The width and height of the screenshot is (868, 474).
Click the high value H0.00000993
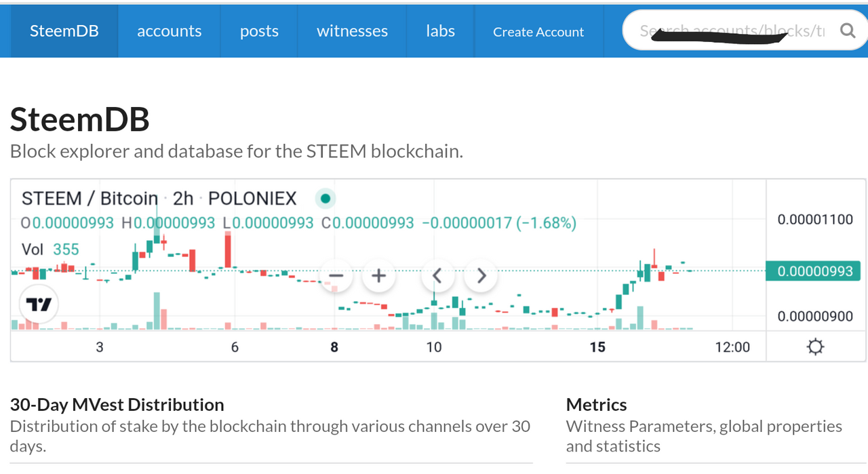168,223
